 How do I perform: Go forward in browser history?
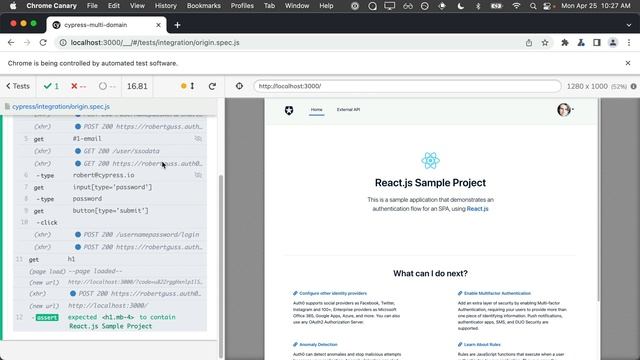click(27, 42)
